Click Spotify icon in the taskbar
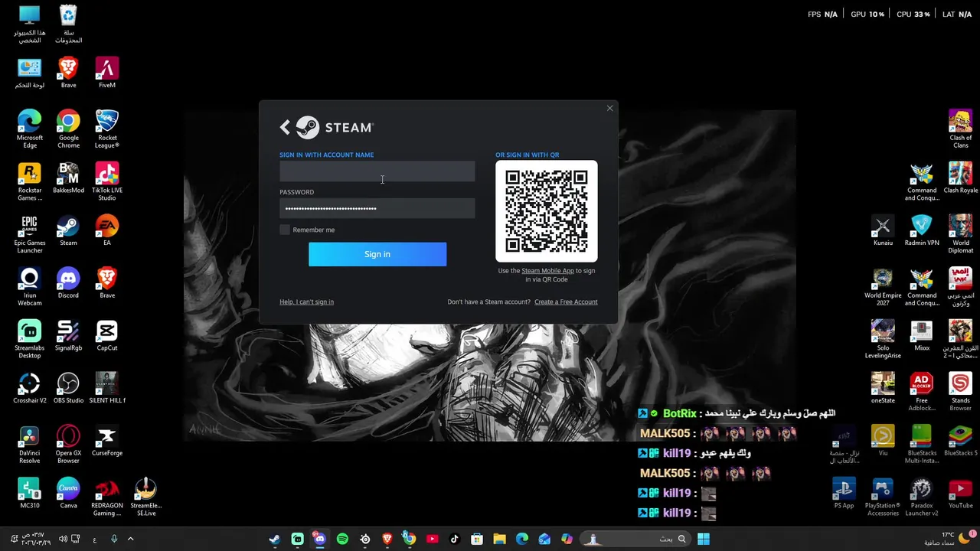 click(342, 539)
